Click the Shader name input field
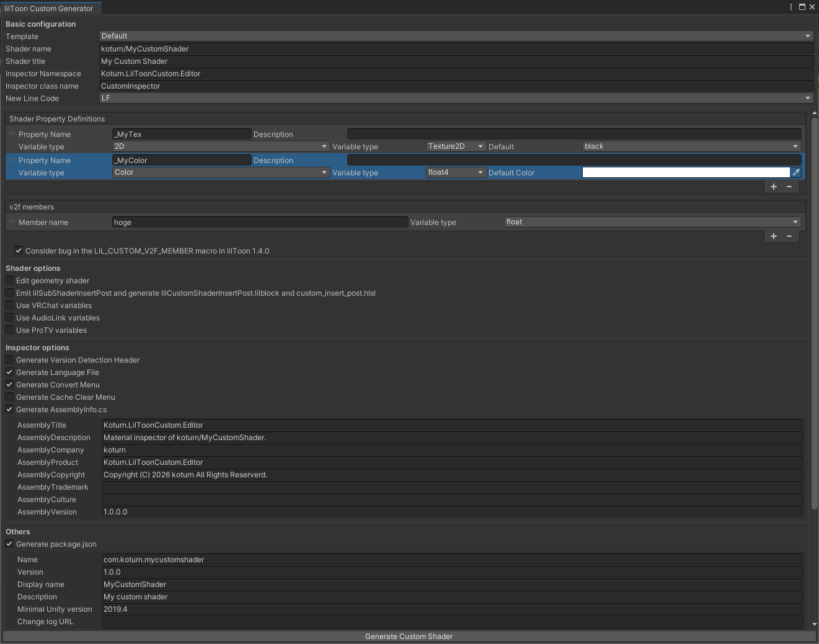The image size is (819, 644). pos(456,49)
